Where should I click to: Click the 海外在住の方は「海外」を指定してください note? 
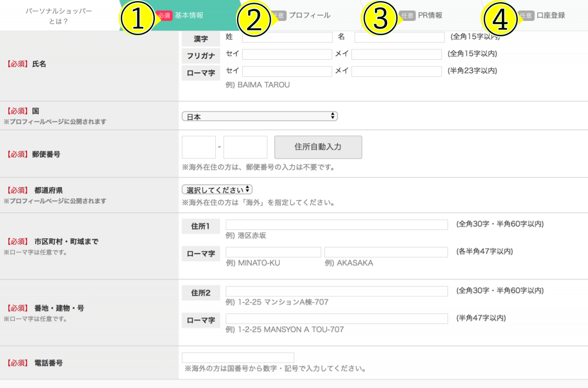point(259,203)
